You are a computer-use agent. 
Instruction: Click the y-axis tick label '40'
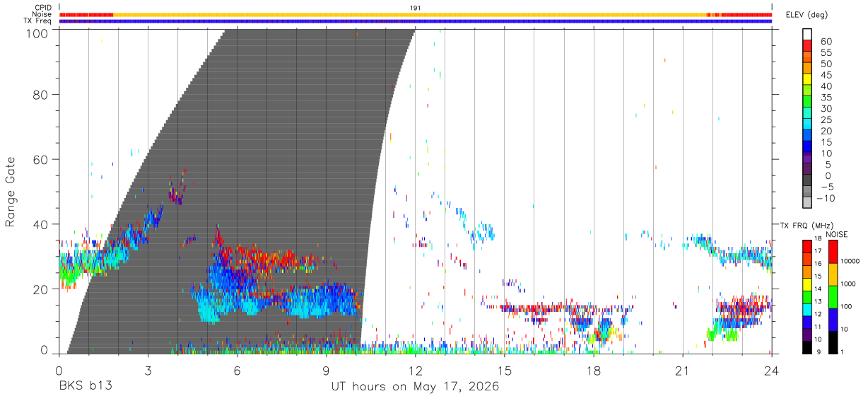[41, 224]
